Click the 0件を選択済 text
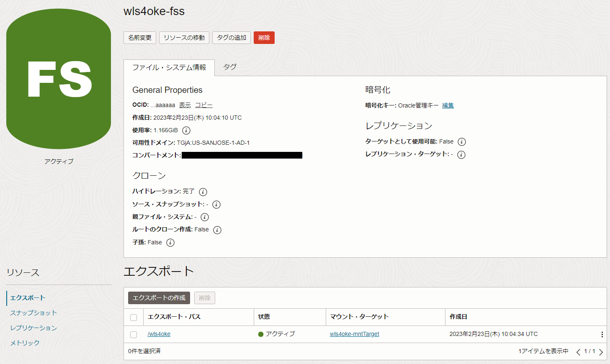The image size is (610, 364). (x=144, y=351)
